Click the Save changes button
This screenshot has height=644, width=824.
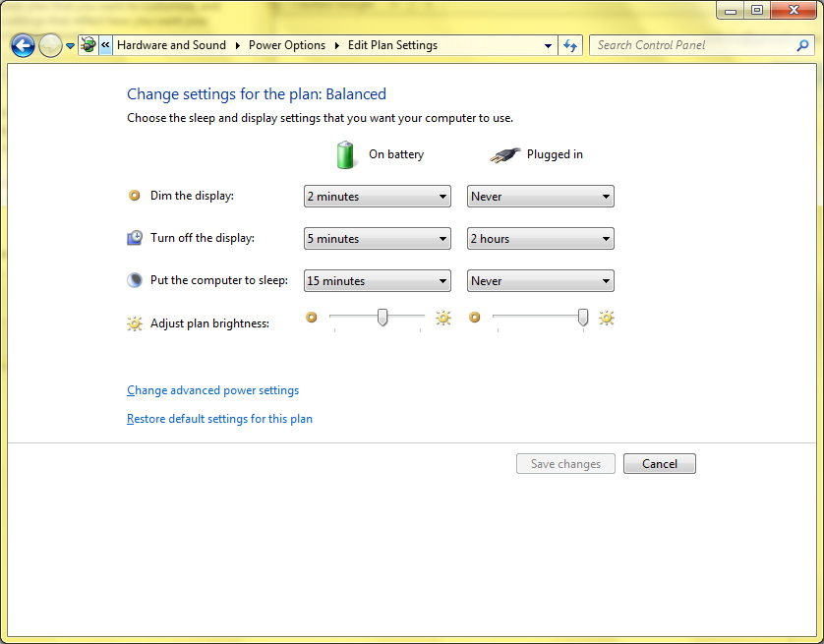pos(565,464)
